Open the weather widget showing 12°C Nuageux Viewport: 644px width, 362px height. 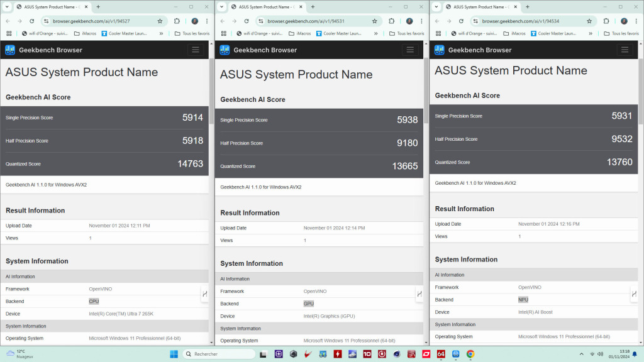point(19,354)
